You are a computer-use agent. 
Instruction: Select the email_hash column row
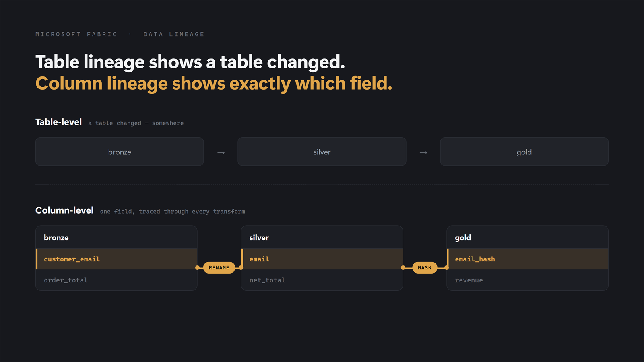pyautogui.click(x=528, y=259)
